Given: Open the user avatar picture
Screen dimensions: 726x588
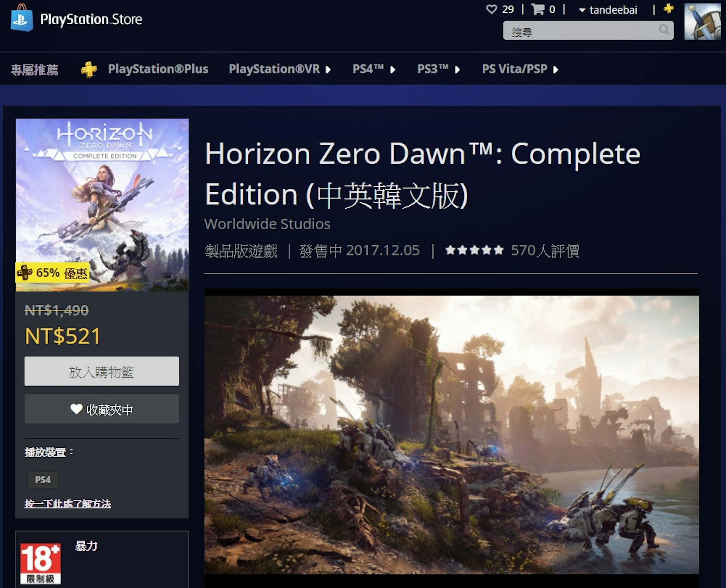Looking at the screenshot, I should pyautogui.click(x=702, y=22).
